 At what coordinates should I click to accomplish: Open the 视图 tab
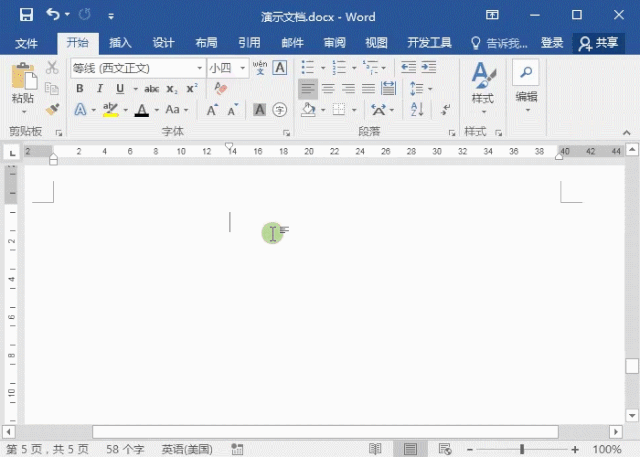pos(376,43)
